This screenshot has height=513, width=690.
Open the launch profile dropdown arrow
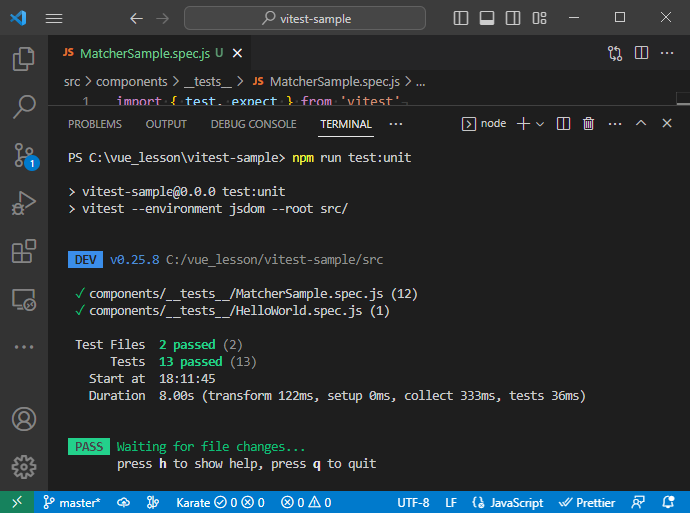pos(540,124)
